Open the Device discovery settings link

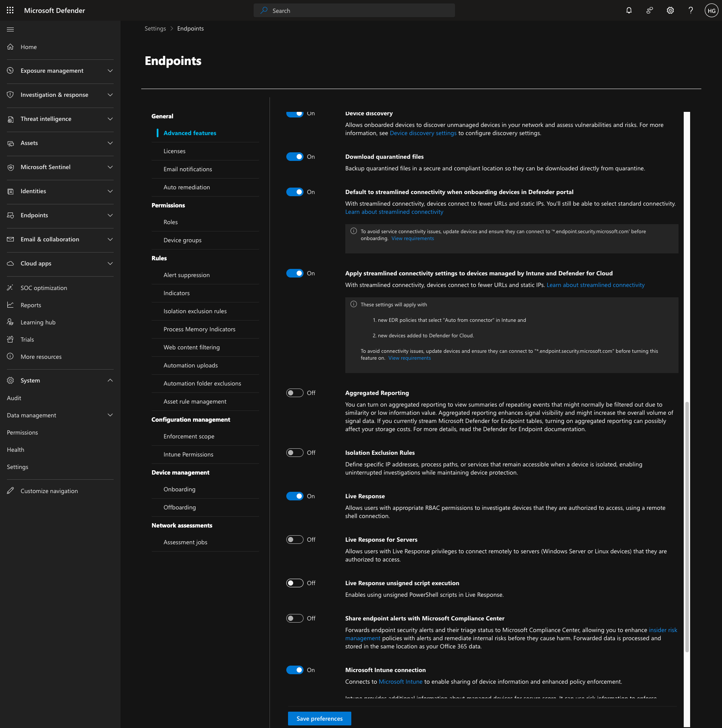[423, 133]
